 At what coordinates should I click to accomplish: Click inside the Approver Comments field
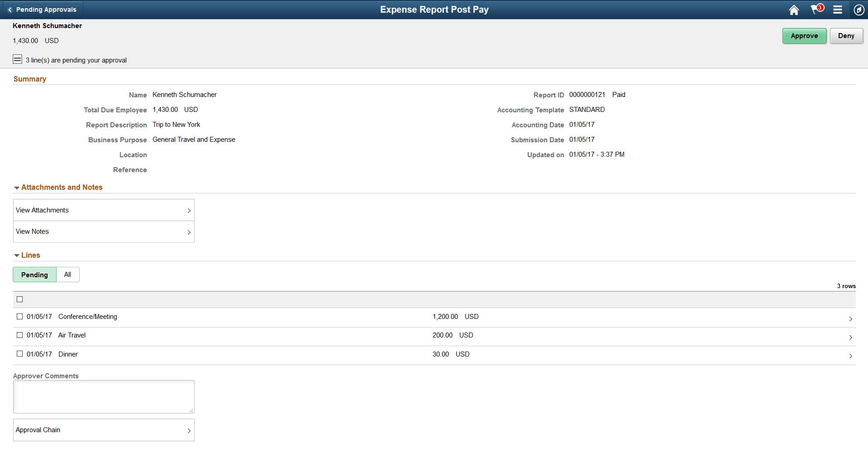[x=103, y=396]
